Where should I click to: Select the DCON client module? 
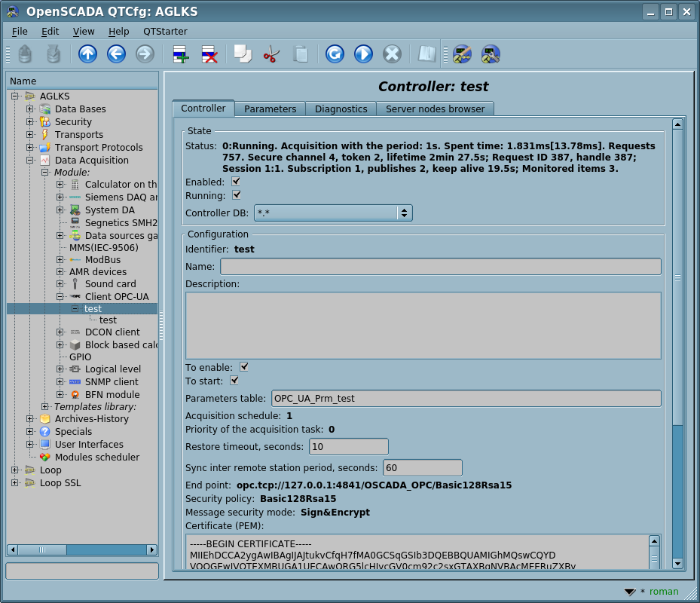coord(112,332)
